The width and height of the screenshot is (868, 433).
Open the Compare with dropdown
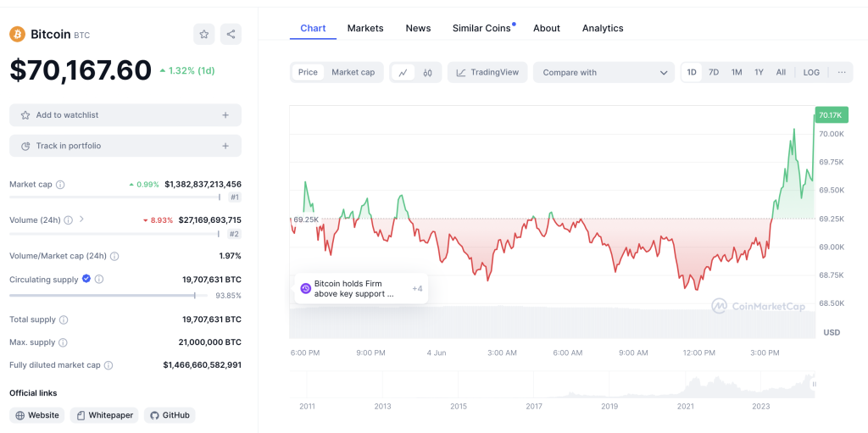tap(604, 73)
